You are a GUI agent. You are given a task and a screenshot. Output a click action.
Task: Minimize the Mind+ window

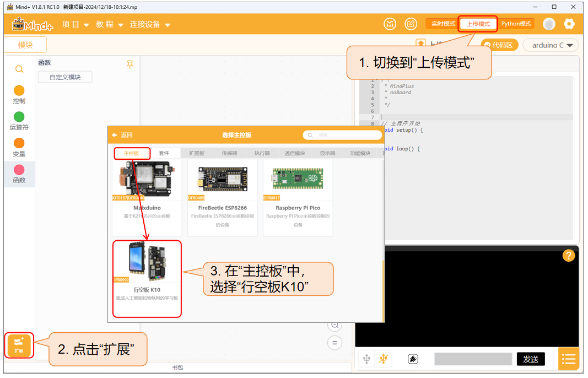point(535,7)
